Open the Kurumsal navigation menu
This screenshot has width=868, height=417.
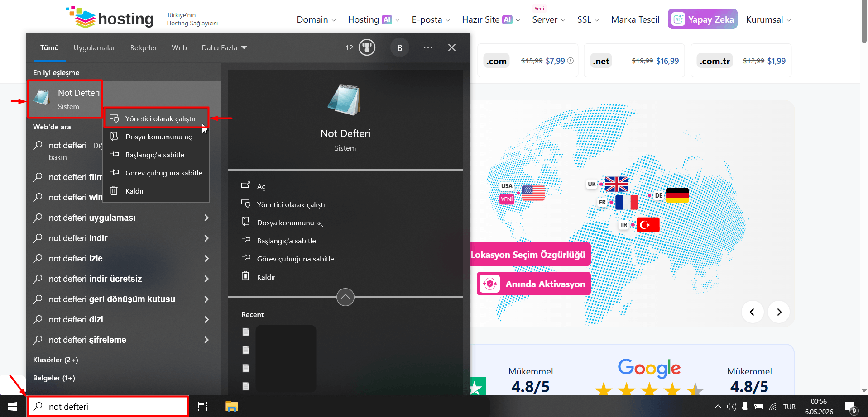point(768,19)
